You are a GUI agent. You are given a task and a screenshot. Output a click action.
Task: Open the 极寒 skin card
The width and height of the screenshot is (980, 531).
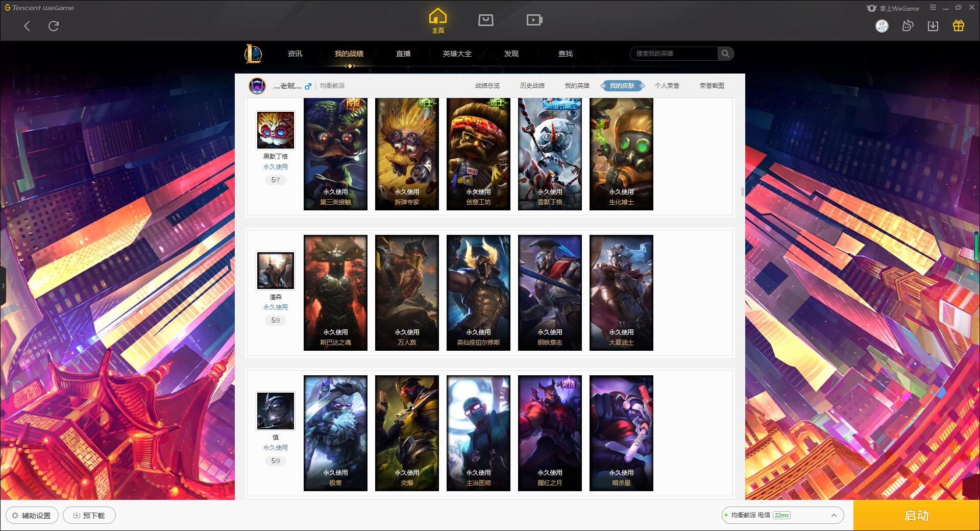[335, 433]
